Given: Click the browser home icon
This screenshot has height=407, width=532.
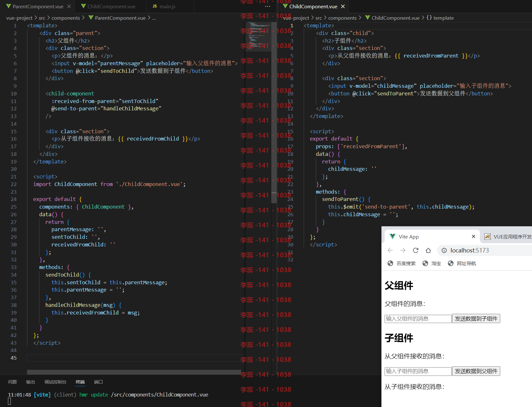Looking at the screenshot, I should (428, 250).
